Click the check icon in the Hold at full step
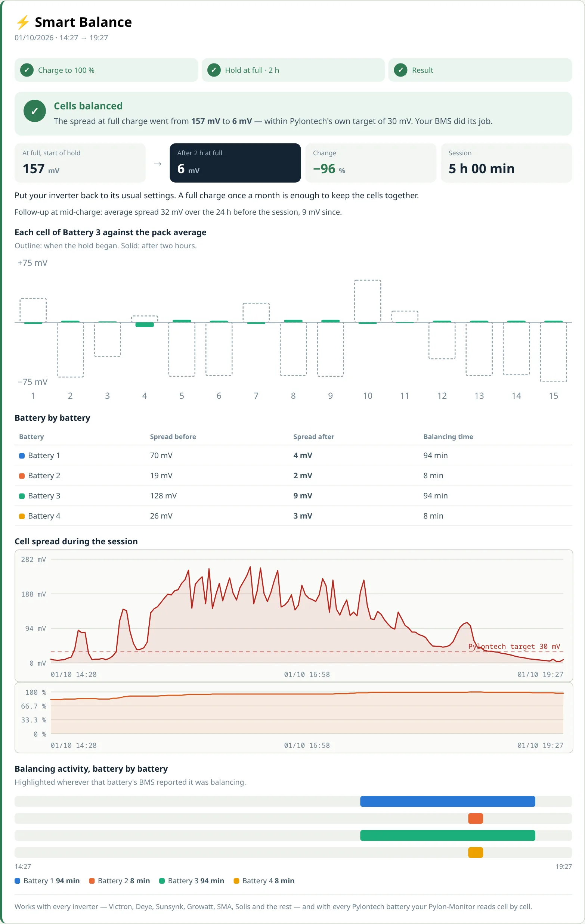 [x=214, y=70]
